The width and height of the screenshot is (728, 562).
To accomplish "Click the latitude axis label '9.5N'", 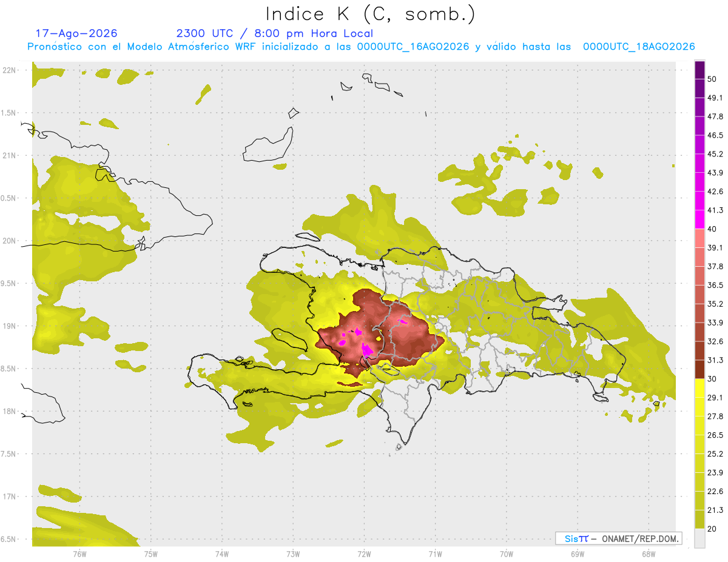I will pos(9,283).
